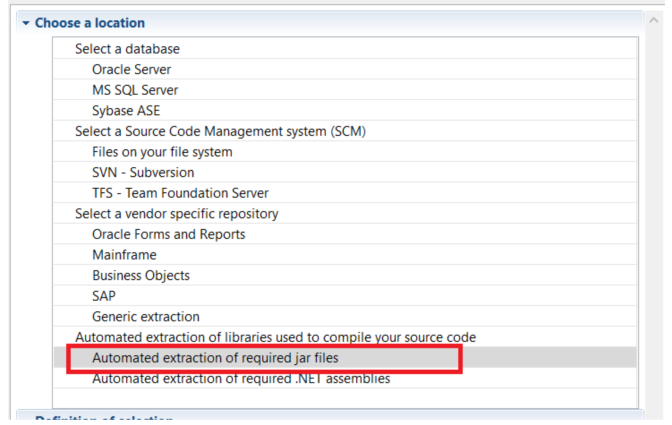Choose the Generic extraction option
Image resolution: width=672 pixels, height=425 pixels.
[146, 316]
